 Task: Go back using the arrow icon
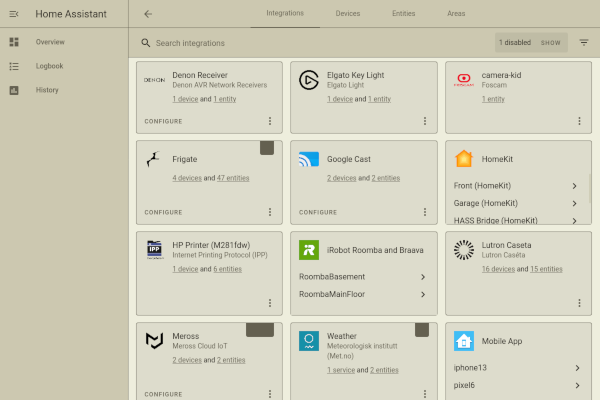pyautogui.click(x=148, y=14)
